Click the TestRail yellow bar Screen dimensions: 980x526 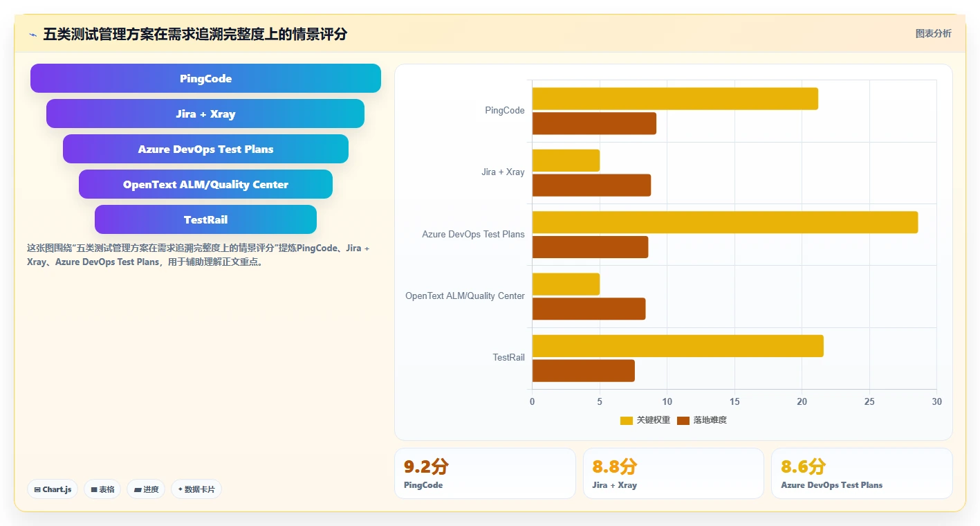click(678, 346)
